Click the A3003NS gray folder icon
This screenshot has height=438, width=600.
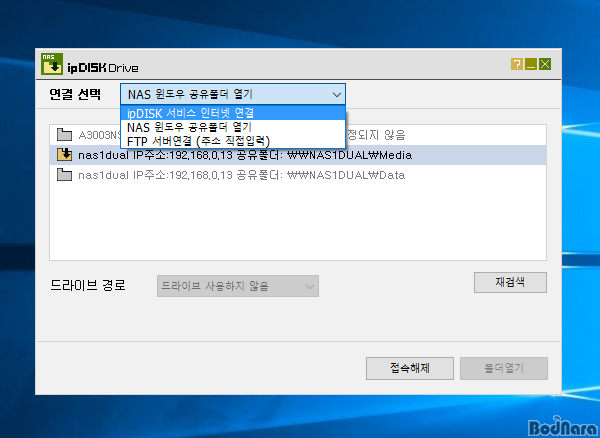click(64, 135)
